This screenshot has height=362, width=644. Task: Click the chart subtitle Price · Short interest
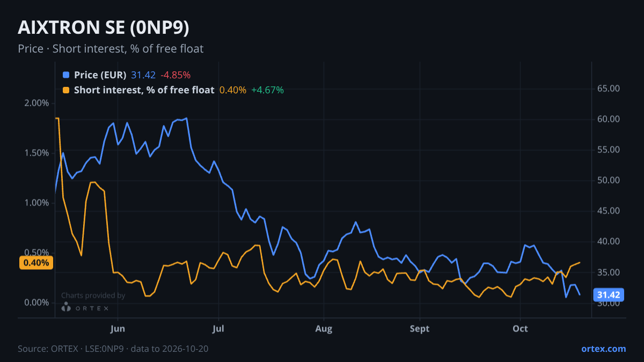click(x=111, y=49)
